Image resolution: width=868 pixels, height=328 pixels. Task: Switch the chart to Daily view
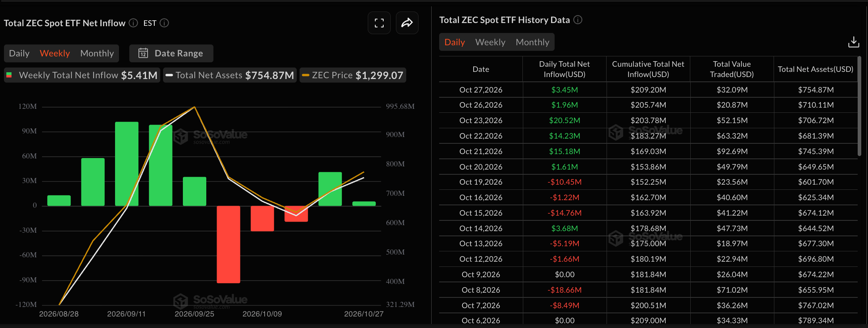point(19,53)
